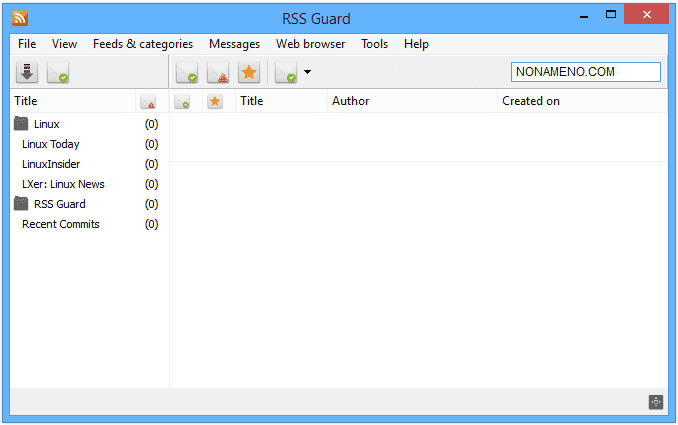Click the star importance column header
This screenshot has width=678, height=425.
pos(214,101)
